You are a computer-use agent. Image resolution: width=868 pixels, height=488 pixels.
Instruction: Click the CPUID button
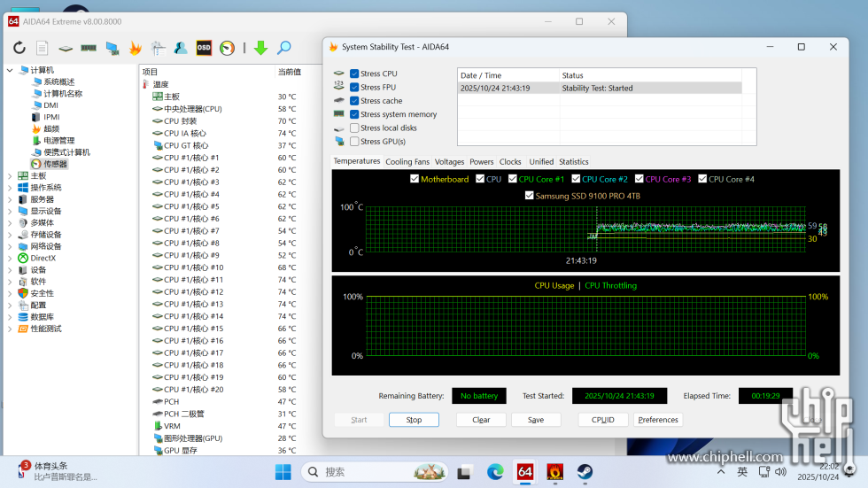click(603, 420)
